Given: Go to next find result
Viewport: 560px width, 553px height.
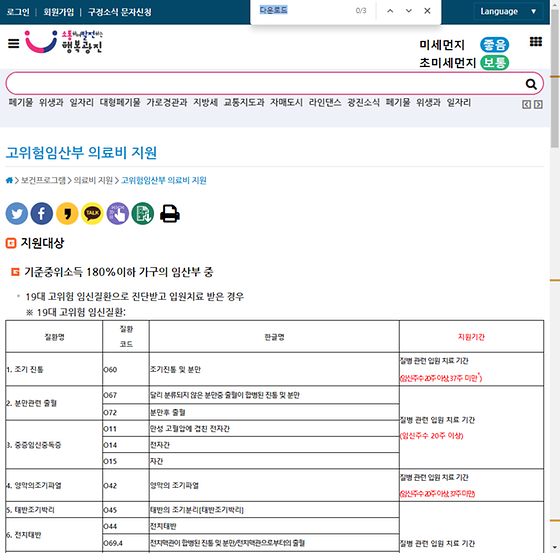Looking at the screenshot, I should click(x=409, y=11).
